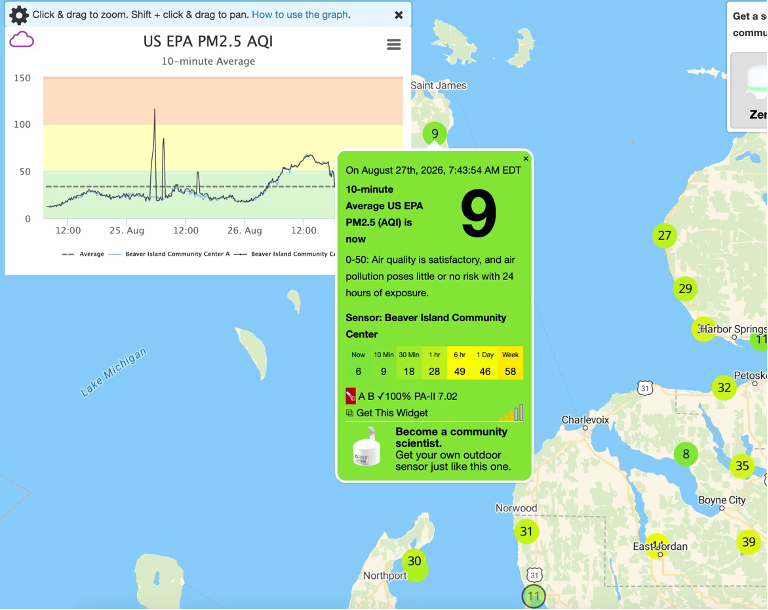Select the sensor marker showing 27
Screen dimensions: 768x610
[664, 236]
